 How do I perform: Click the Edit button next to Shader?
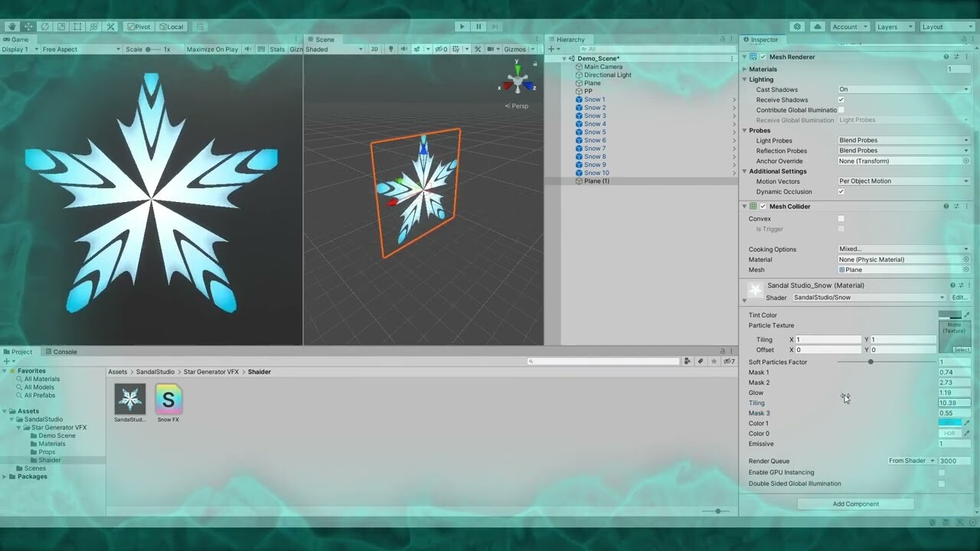(x=959, y=297)
